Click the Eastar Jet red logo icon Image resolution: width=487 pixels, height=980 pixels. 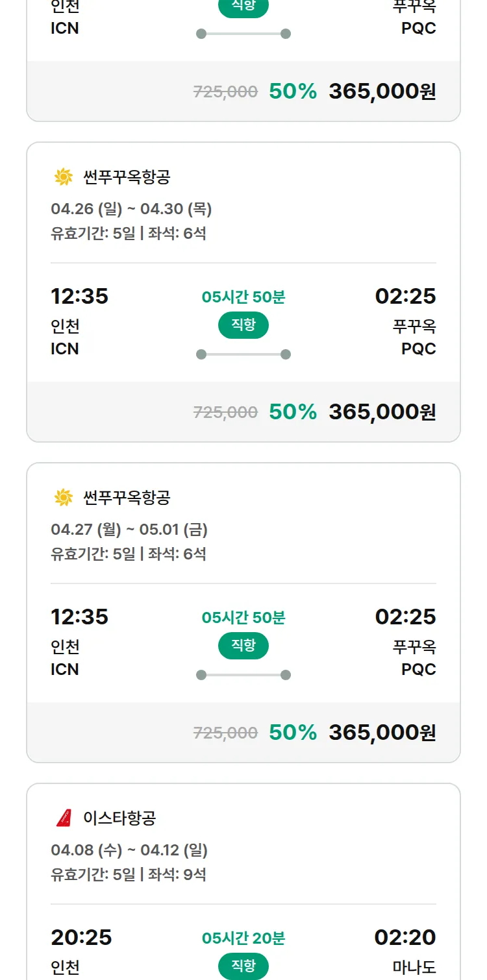coord(64,818)
